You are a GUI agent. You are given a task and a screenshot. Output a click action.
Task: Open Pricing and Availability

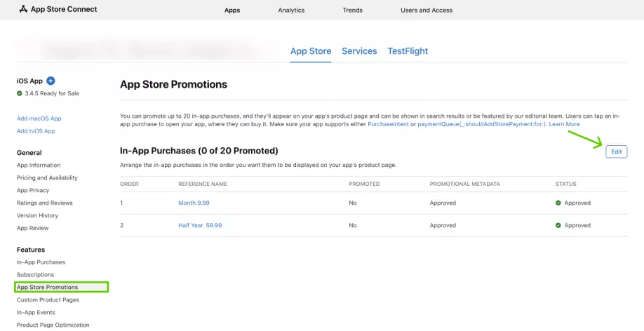coord(47,178)
